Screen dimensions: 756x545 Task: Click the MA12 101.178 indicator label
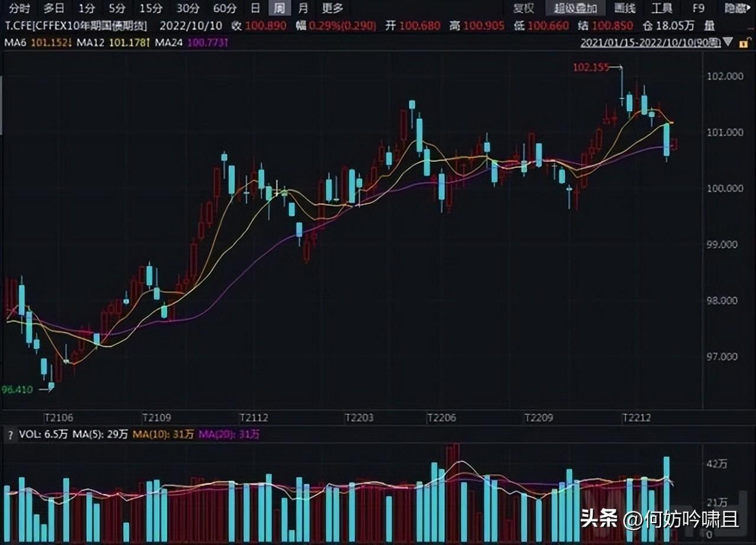[115, 43]
